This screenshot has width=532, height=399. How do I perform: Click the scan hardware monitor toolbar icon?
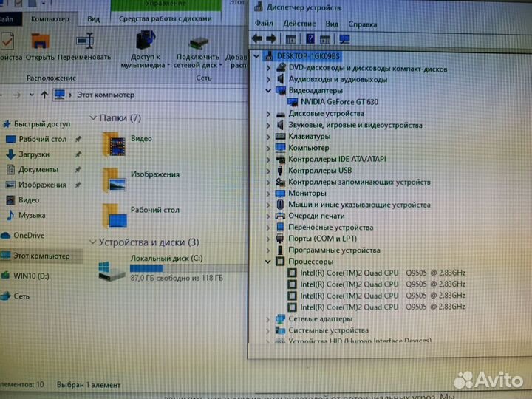344,39
